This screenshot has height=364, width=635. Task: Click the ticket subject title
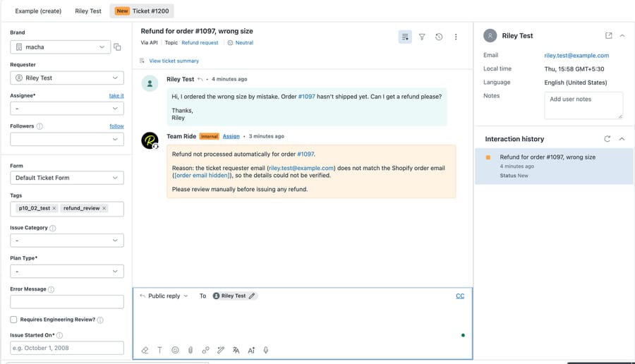pos(197,31)
